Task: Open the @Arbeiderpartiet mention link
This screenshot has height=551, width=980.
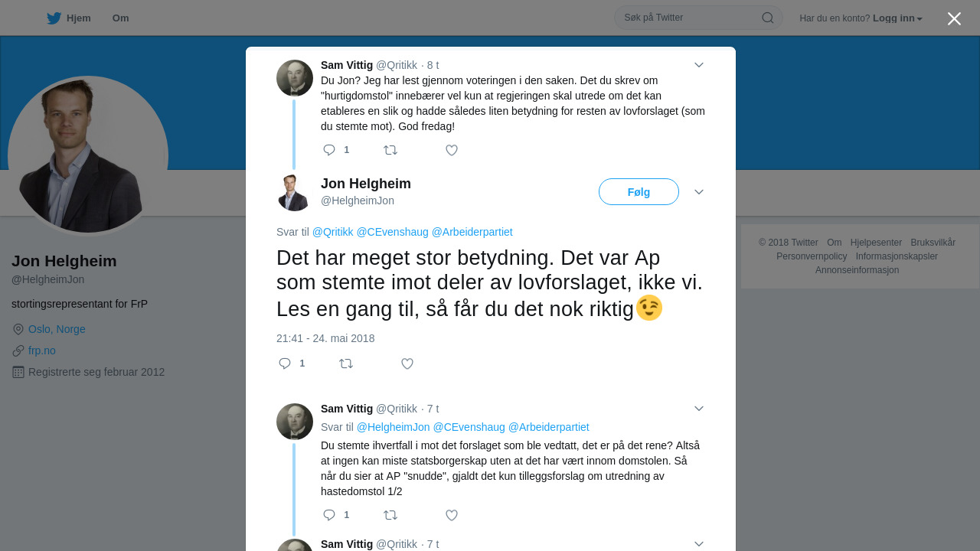Action: 472,232
